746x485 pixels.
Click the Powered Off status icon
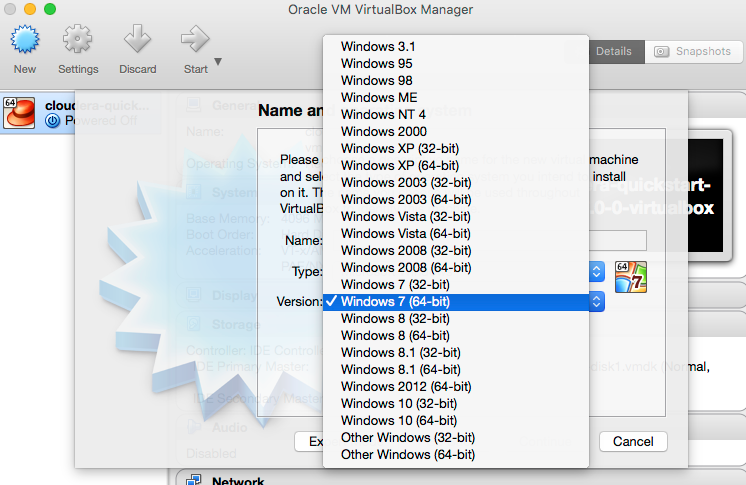tap(52, 121)
